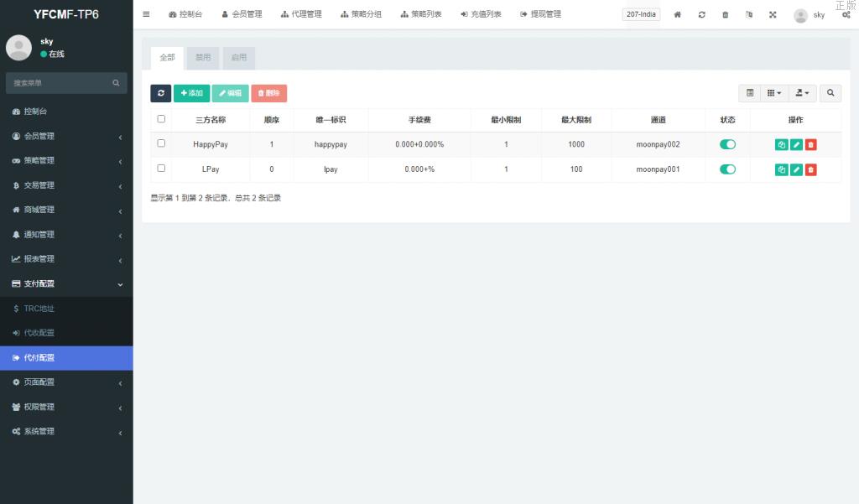Click the red delete icon for LPay
Viewport: 859px width, 504px height.
pos(810,170)
